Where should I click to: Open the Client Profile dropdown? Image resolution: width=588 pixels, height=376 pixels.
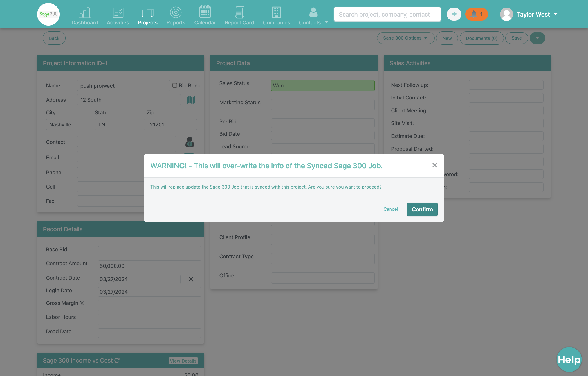click(x=323, y=240)
